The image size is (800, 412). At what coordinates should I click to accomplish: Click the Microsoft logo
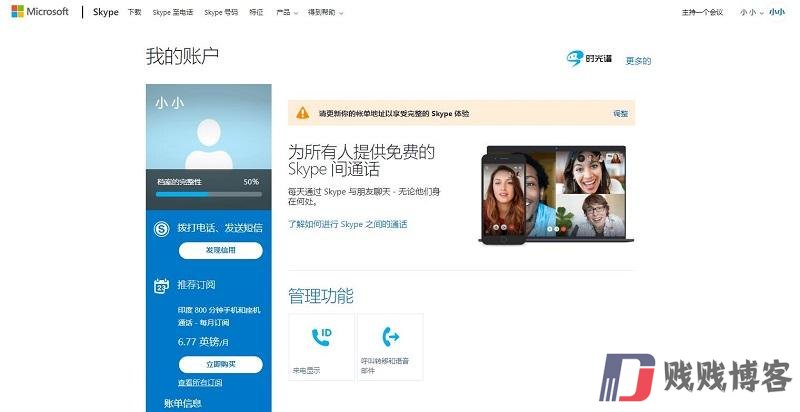(x=40, y=11)
